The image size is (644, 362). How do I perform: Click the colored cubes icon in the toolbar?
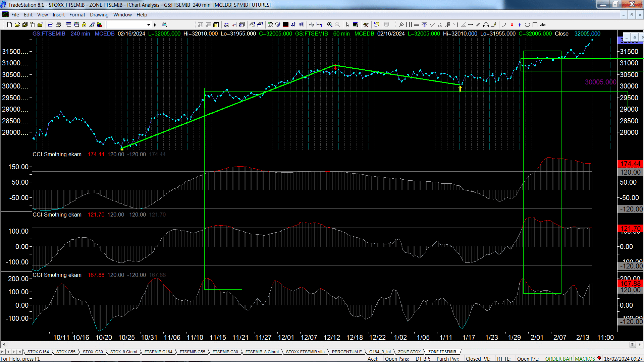[x=99, y=24]
